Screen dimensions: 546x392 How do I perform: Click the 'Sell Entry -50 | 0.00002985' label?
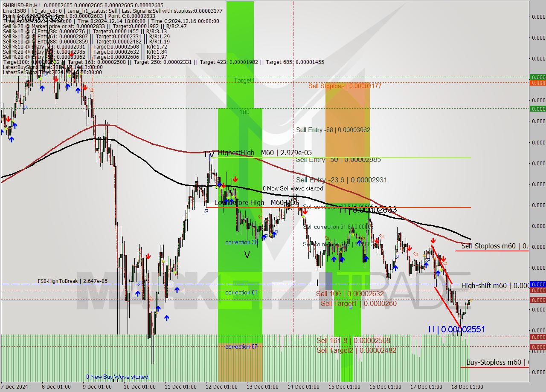[x=338, y=160]
